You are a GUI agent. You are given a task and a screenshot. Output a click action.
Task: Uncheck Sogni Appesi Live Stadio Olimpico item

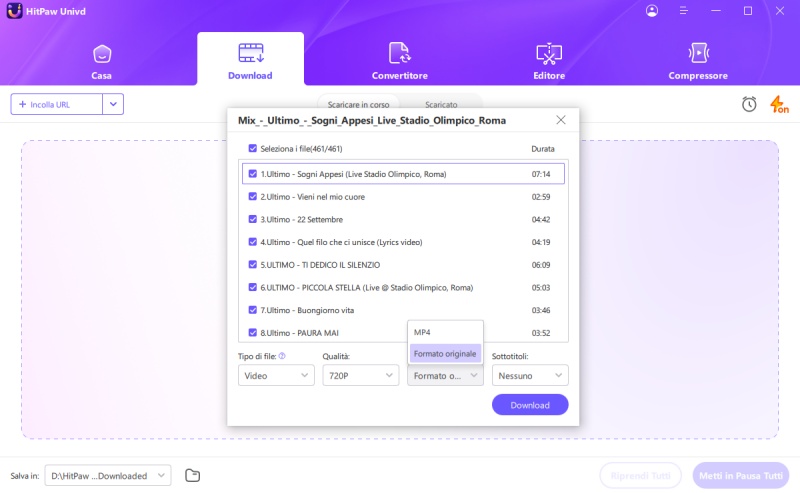tap(253, 174)
